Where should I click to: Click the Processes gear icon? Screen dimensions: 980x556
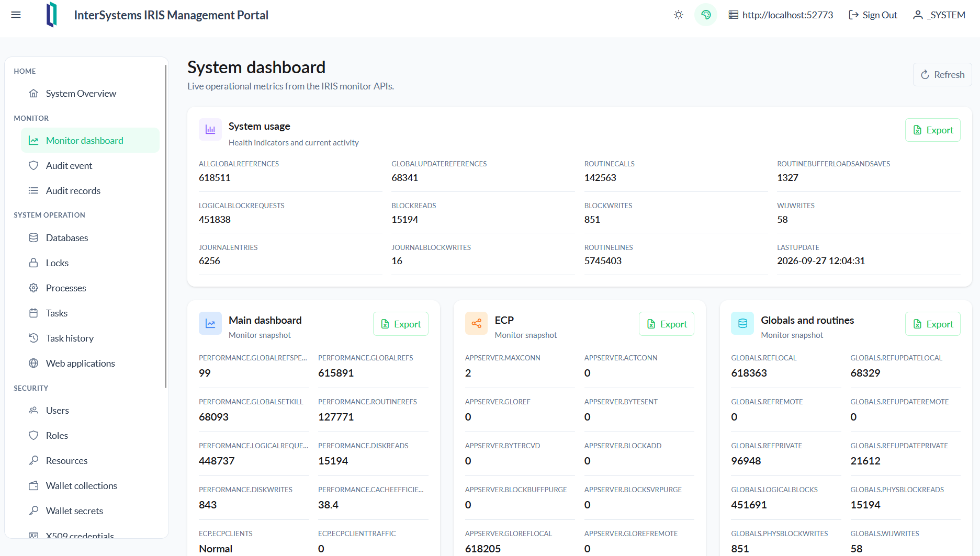[33, 288]
